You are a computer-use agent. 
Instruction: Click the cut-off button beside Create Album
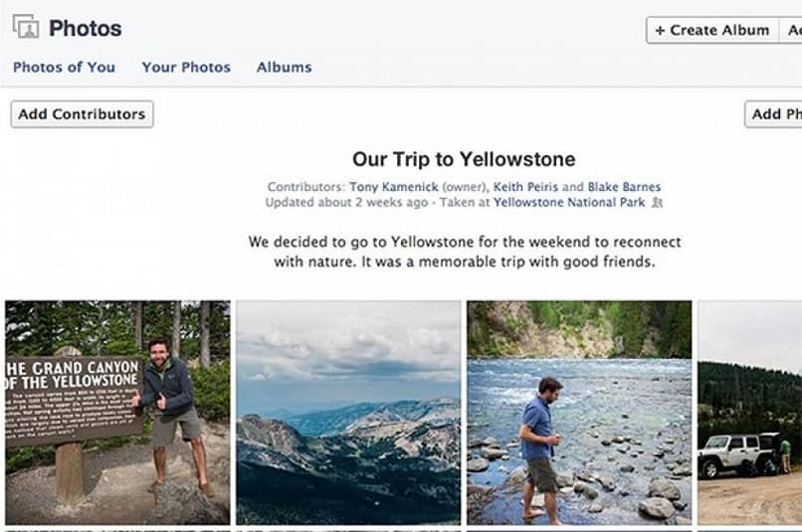tap(791, 30)
